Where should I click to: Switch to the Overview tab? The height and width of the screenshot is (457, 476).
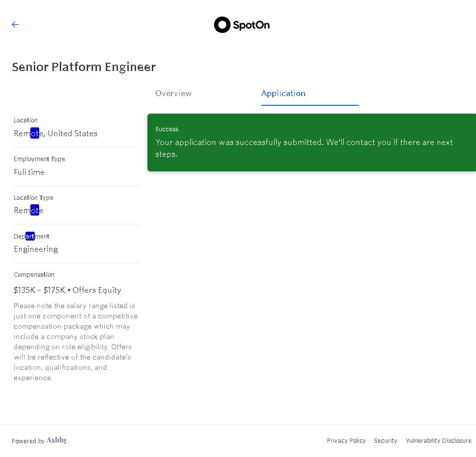click(173, 93)
